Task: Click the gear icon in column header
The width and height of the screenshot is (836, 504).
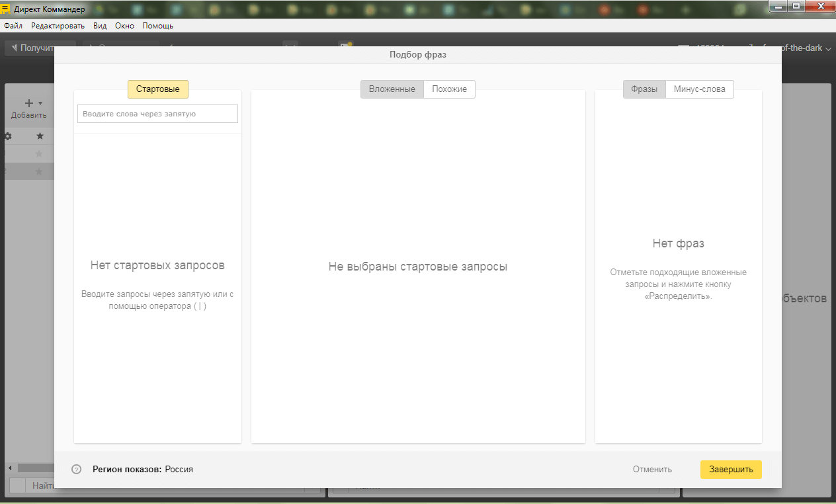Action: (8, 136)
